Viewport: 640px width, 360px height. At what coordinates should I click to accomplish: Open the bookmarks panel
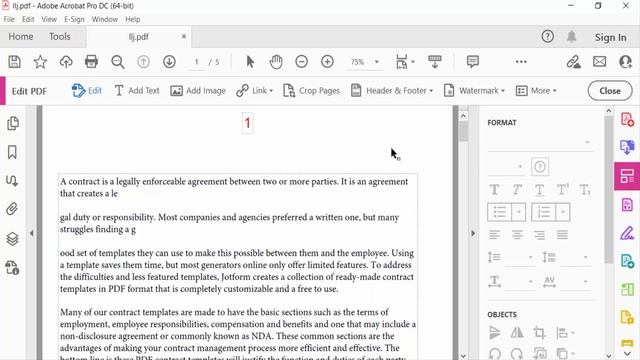click(12, 152)
